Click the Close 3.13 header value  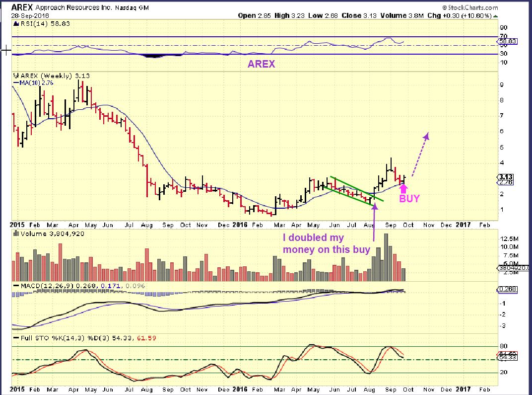coord(359,15)
